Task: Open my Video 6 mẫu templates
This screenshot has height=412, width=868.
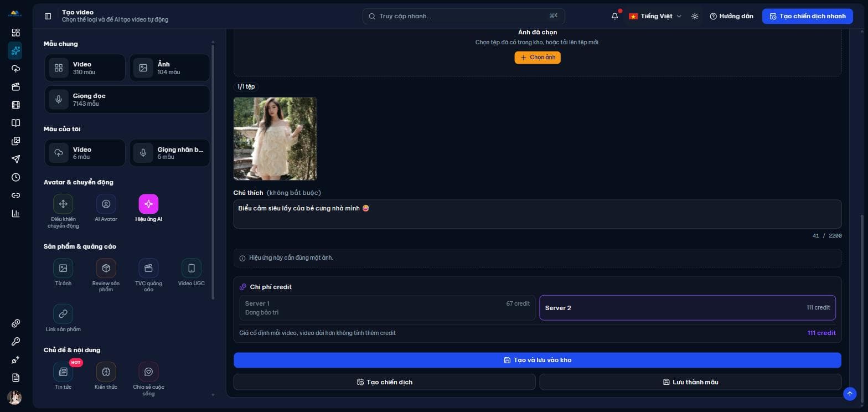Action: (x=85, y=153)
